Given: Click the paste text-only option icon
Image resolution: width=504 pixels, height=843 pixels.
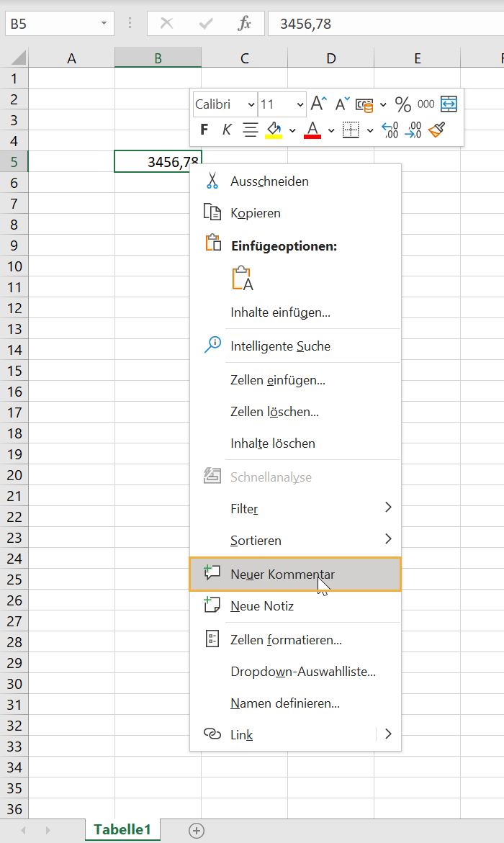Looking at the screenshot, I should 243,279.
